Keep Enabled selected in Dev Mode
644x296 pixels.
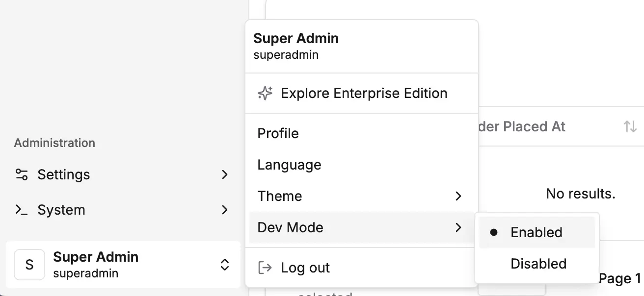pos(536,232)
